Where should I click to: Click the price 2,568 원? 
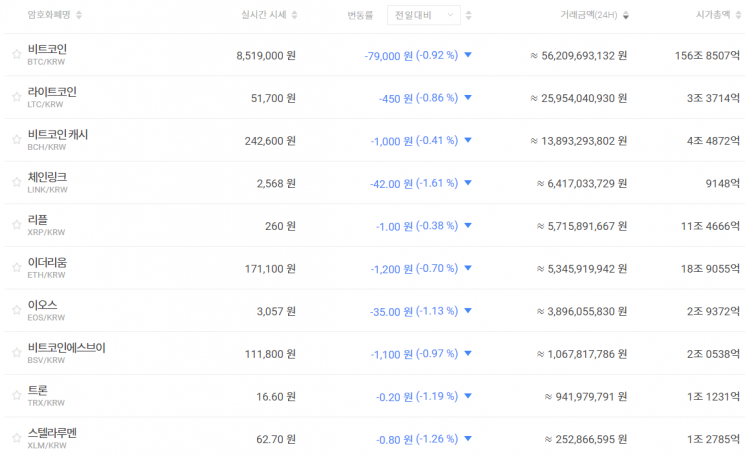coord(277,184)
